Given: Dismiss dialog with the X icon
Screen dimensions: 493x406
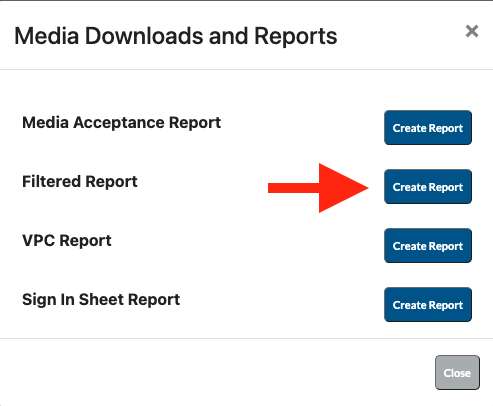Looking at the screenshot, I should point(472,31).
